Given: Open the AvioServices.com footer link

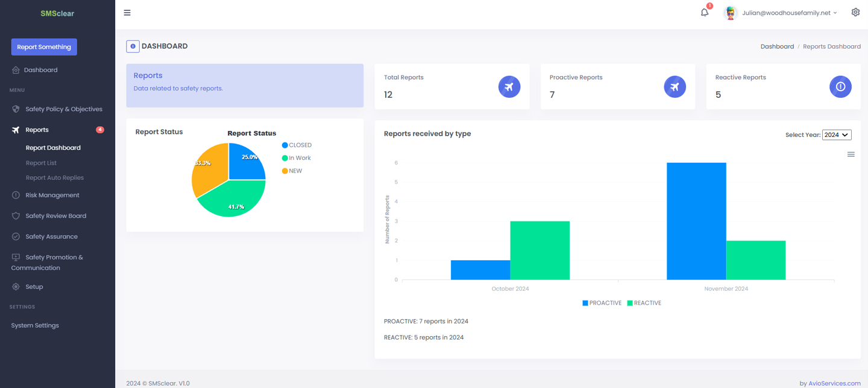Looking at the screenshot, I should [834, 383].
